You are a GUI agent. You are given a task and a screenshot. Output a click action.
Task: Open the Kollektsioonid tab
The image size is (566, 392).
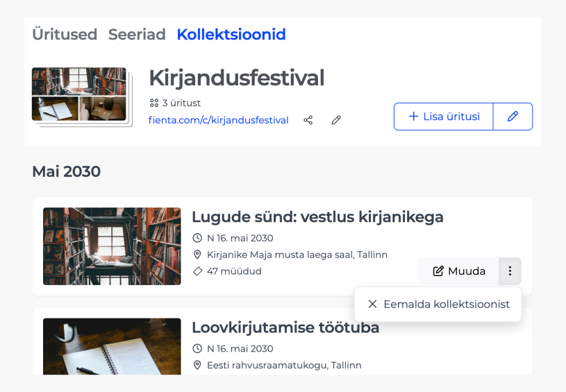point(231,35)
